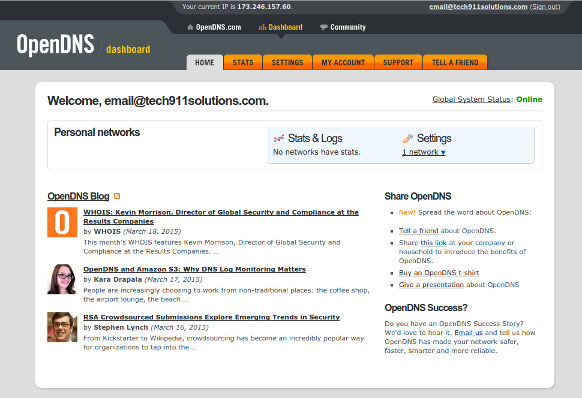Click the 'New!' label in Share list
The image size is (582, 398).
tap(407, 212)
